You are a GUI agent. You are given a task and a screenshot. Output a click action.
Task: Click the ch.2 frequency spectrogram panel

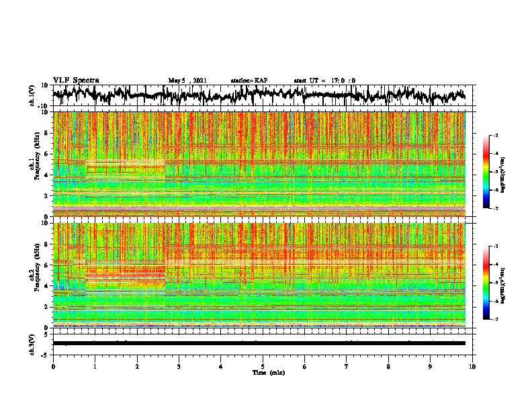(x=259, y=275)
